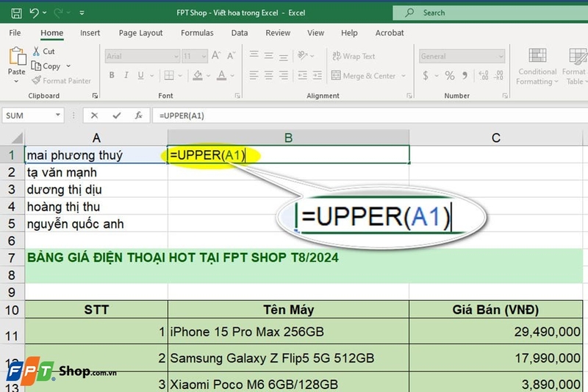Viewport: 588px width, 392px height.
Task: Open Conditional Formatting menu
Action: (537, 66)
